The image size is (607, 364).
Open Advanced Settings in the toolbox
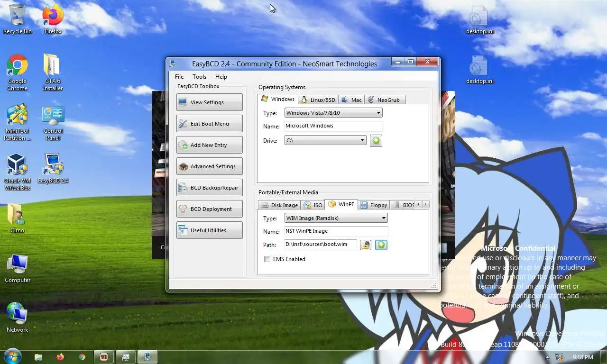click(x=209, y=166)
